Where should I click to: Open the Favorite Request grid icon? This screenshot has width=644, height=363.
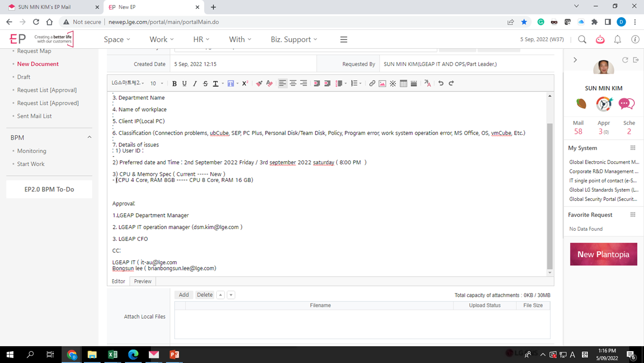[633, 215]
